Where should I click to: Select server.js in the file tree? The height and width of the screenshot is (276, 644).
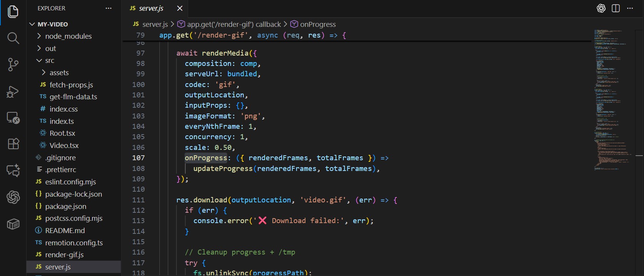click(74, 267)
